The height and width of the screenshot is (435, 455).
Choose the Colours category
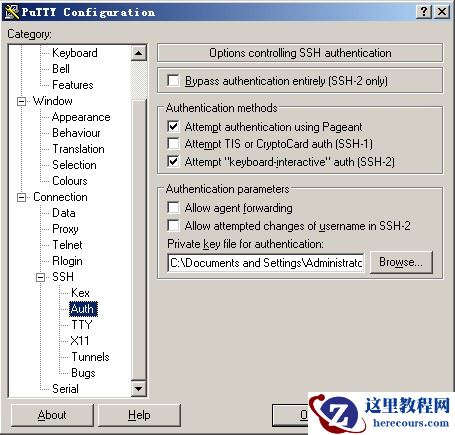click(x=70, y=181)
